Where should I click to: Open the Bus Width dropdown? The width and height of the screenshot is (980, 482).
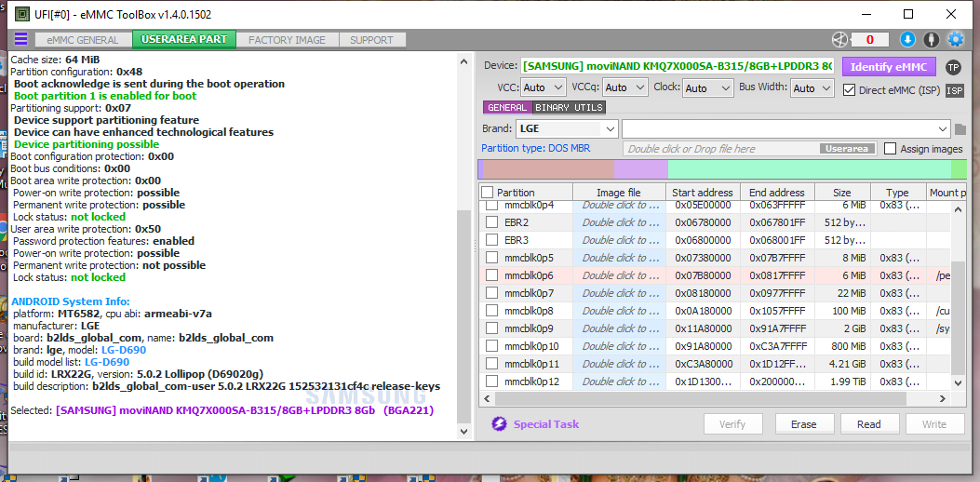[812, 88]
